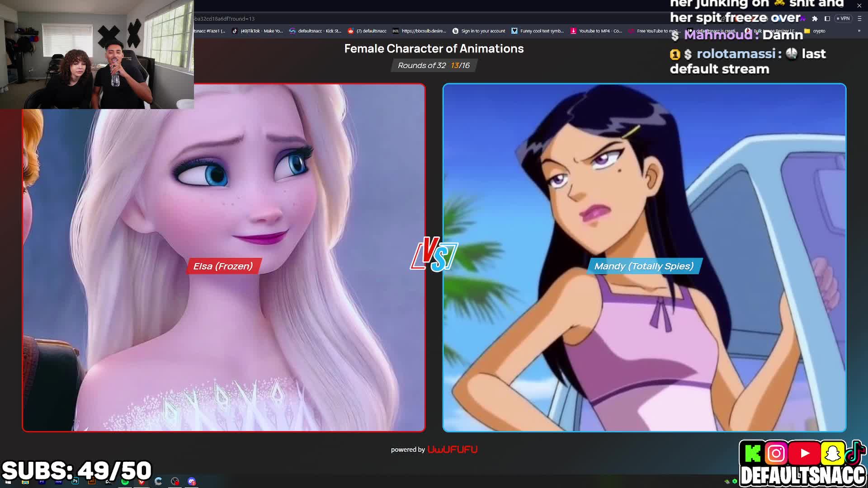Launch Media Encoder from the taskbar
The height and width of the screenshot is (488, 868).
click(x=59, y=482)
